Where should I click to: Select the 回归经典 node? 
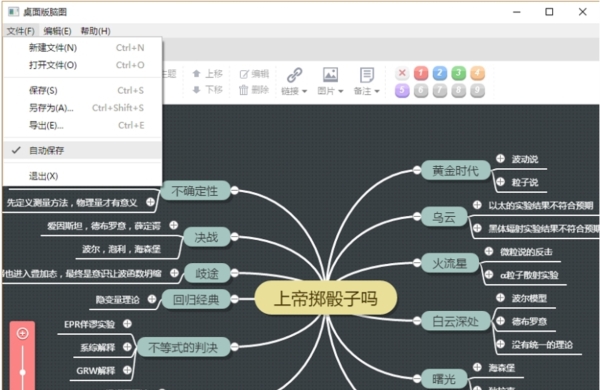click(x=196, y=299)
